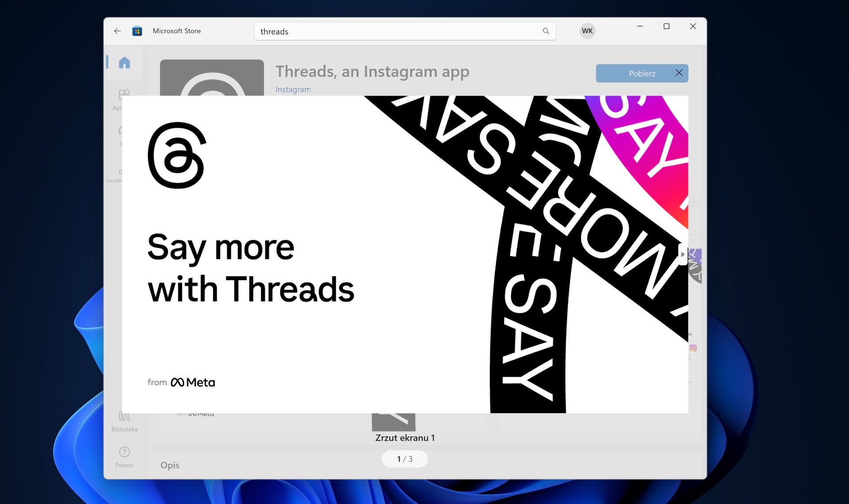Image resolution: width=849 pixels, height=504 pixels.
Task: Close the Microsoft Store window
Action: [x=693, y=27]
